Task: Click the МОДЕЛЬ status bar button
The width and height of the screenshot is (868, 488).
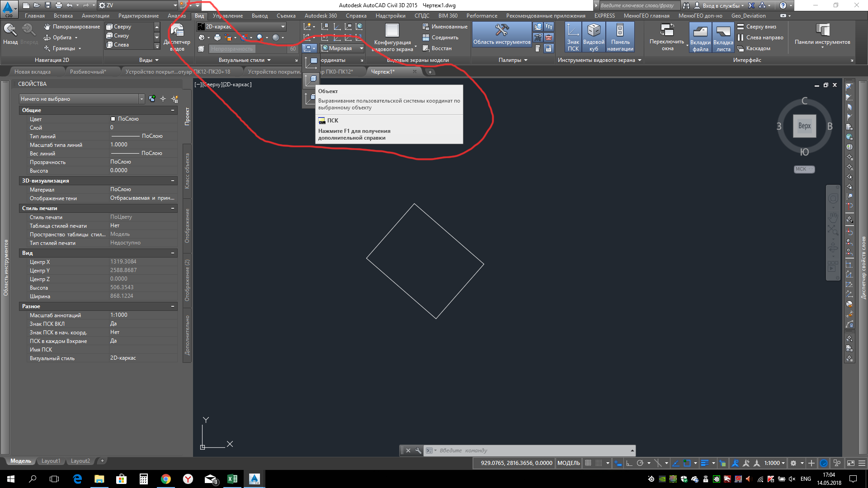Action: (568, 463)
